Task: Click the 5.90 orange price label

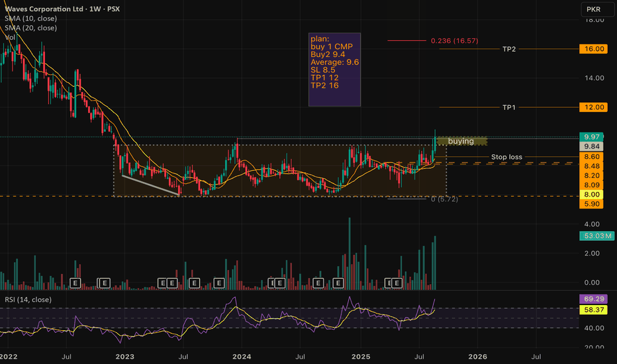Action: point(591,204)
